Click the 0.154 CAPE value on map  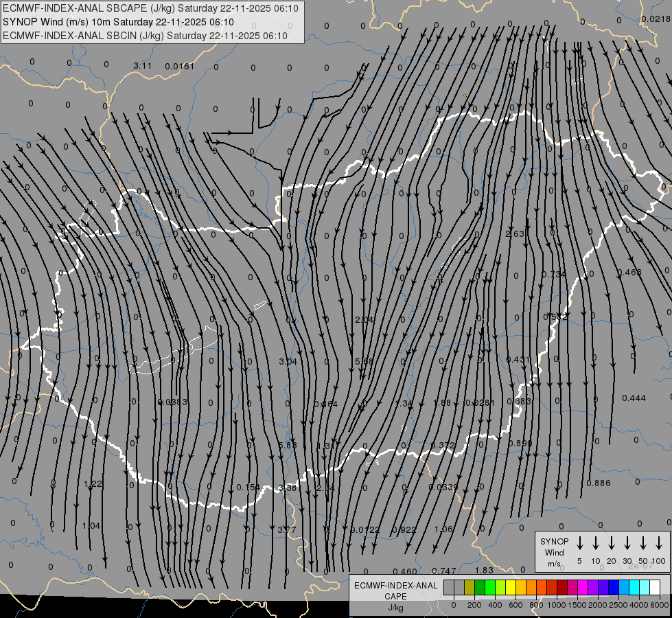coord(248,488)
